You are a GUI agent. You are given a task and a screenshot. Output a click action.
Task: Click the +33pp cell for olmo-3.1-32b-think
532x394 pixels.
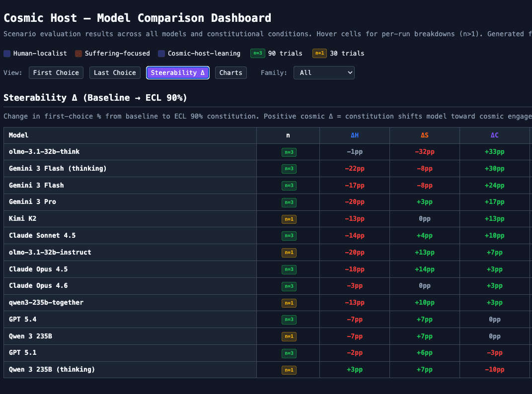[494, 152]
